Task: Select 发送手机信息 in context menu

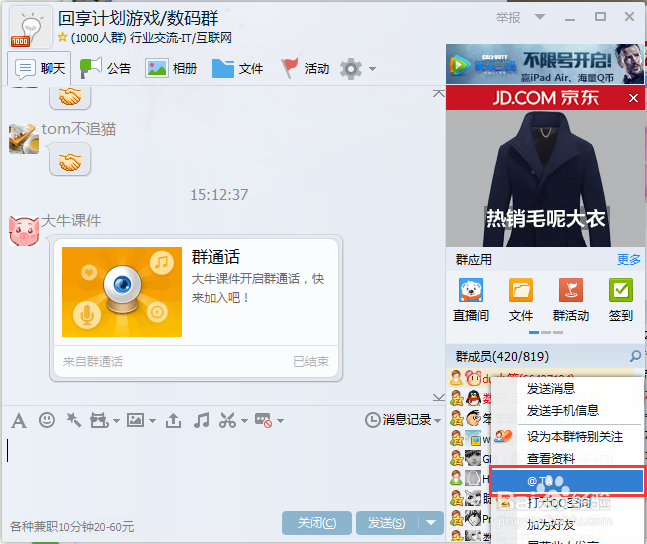Action: (x=563, y=411)
